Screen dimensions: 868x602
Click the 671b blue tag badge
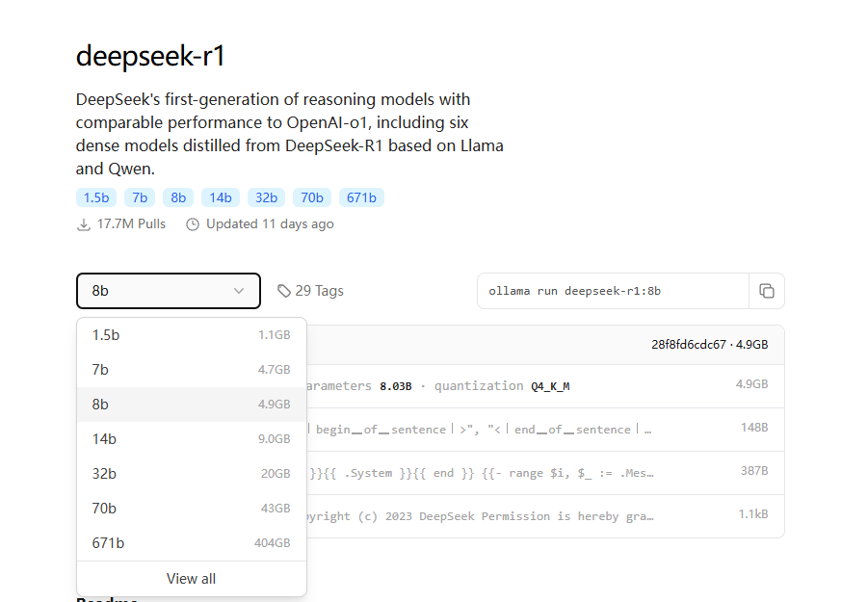coord(361,197)
